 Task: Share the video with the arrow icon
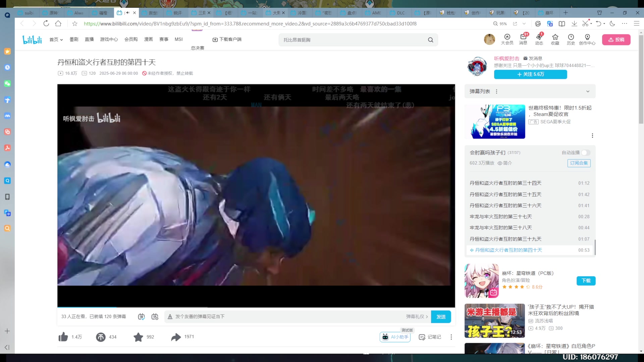(176, 337)
